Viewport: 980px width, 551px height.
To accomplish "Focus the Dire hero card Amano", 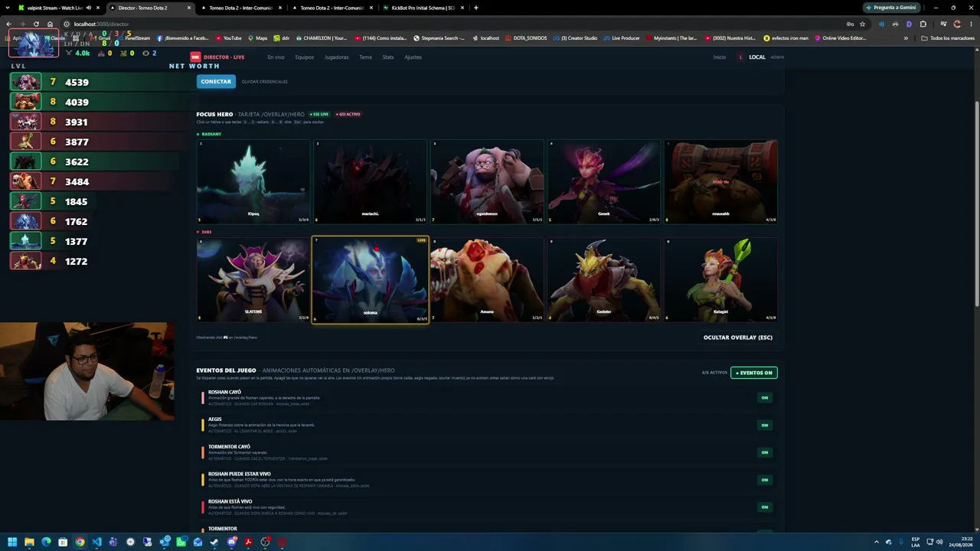I will point(487,279).
